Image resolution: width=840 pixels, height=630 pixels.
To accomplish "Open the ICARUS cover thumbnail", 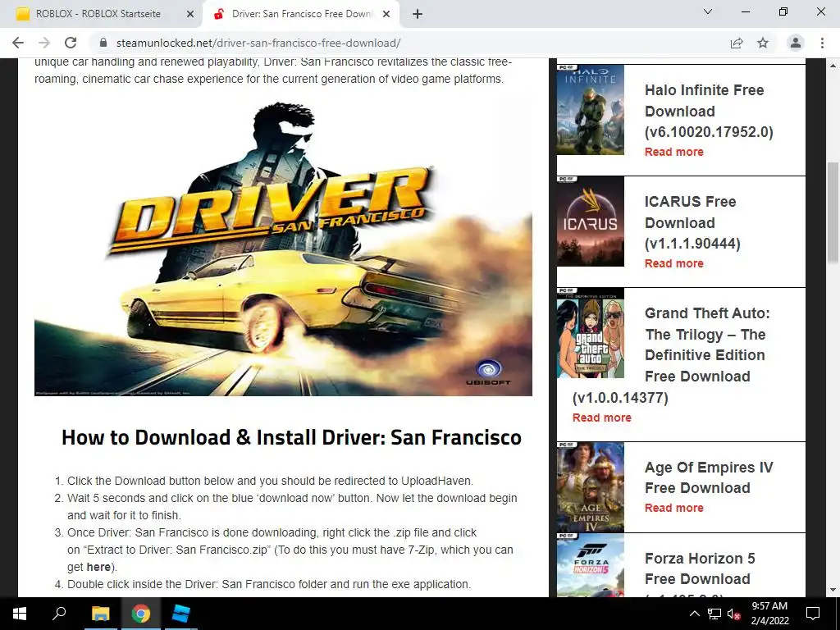I will pyautogui.click(x=591, y=221).
